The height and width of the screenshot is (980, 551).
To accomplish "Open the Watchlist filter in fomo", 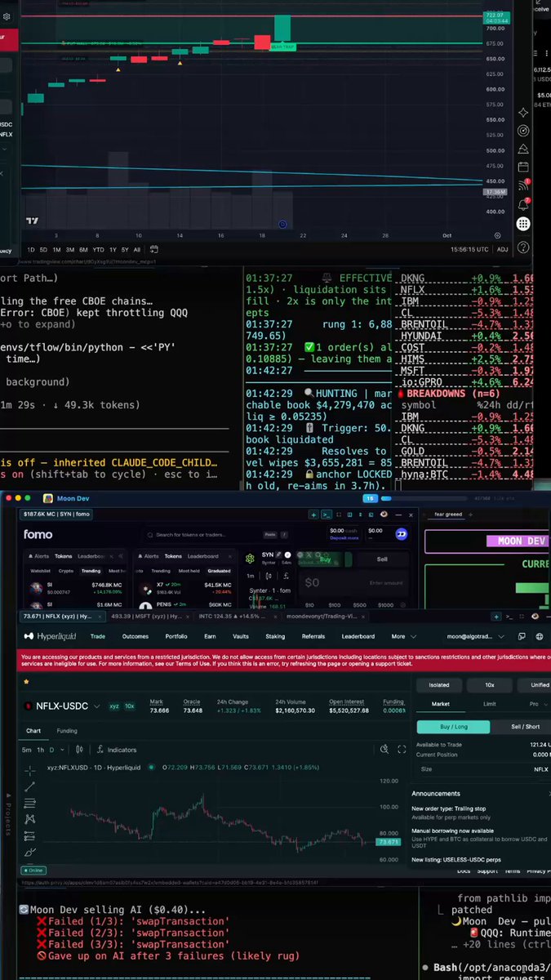I will point(41,571).
